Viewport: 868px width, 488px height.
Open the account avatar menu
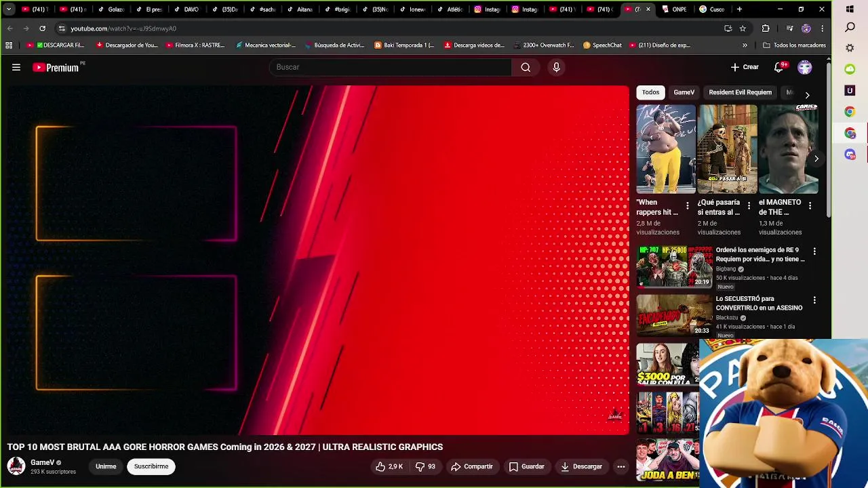coord(805,67)
